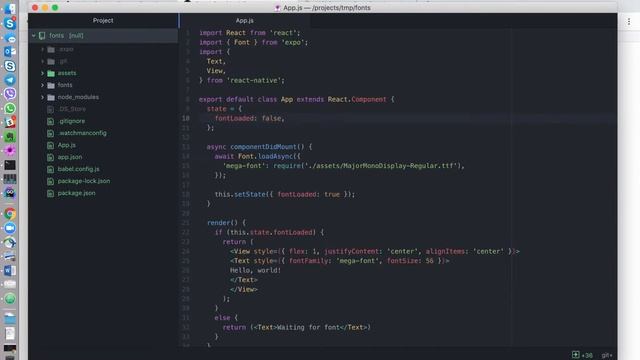Image resolution: width=640 pixels, height=360 pixels.
Task: Open Finder from the dock
Action: pos(10,8)
